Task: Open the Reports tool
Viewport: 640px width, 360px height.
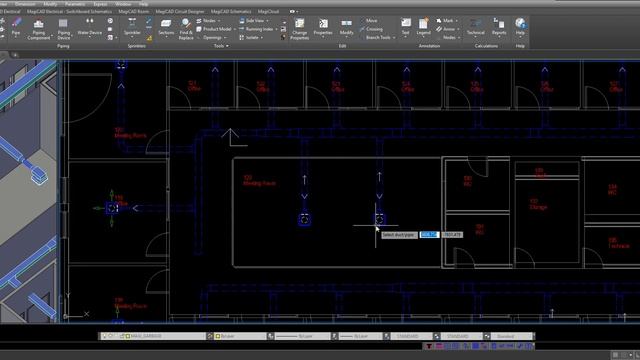Action: (x=499, y=27)
